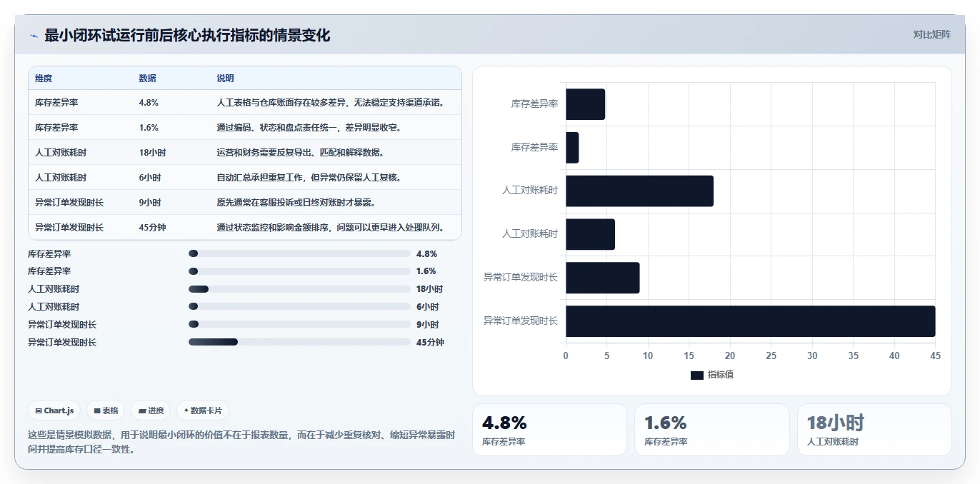Click the progress value text 45分钟
This screenshot has width=980, height=484.
coord(430,343)
